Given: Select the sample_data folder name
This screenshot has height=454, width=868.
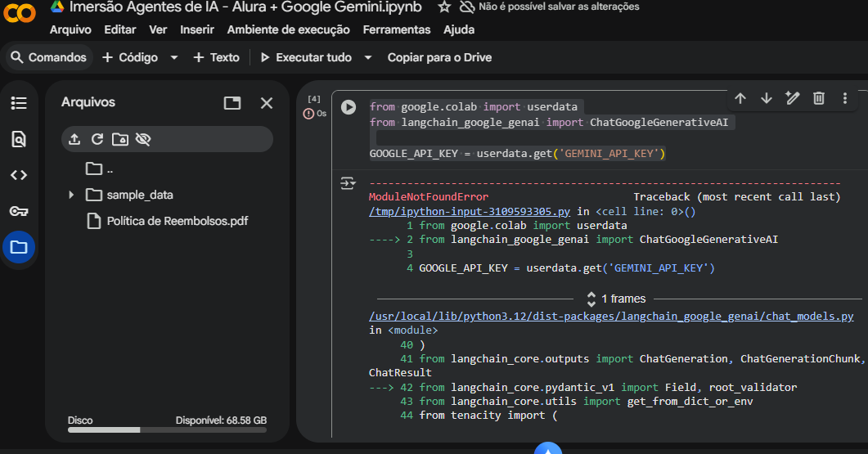Looking at the screenshot, I should [140, 195].
